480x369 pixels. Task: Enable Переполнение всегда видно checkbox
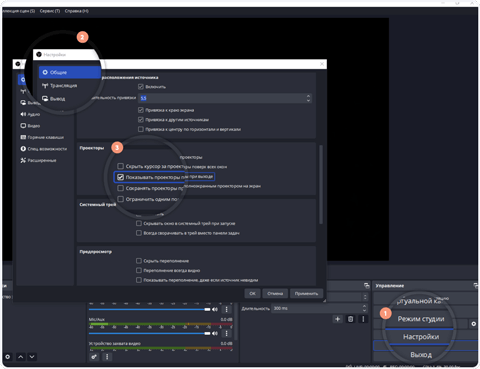[139, 270]
